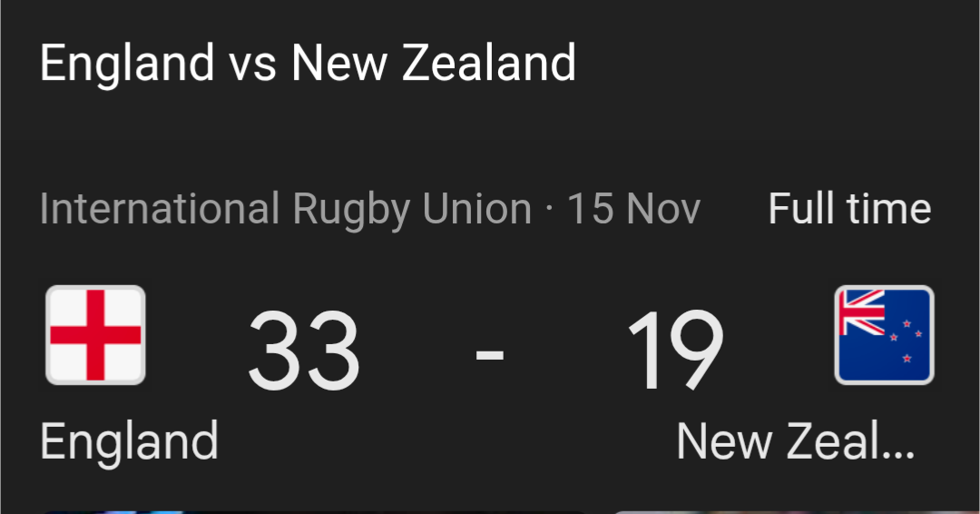Click the 15 Nov match date
Viewport: 980px width, 514px height.
tap(633, 209)
